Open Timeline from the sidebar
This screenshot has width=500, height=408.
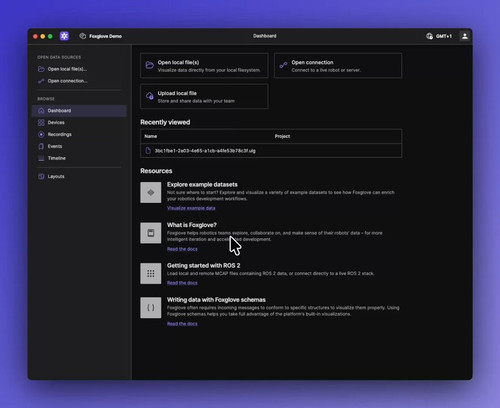click(79, 158)
